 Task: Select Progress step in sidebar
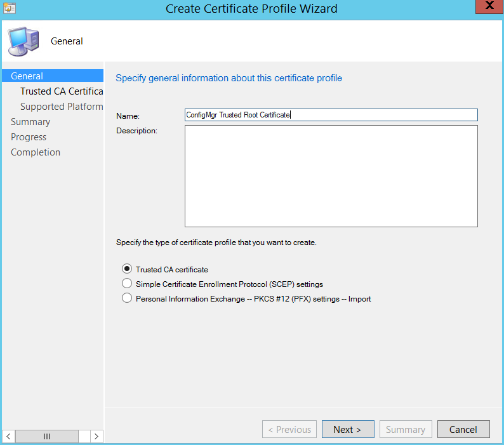[x=29, y=137]
